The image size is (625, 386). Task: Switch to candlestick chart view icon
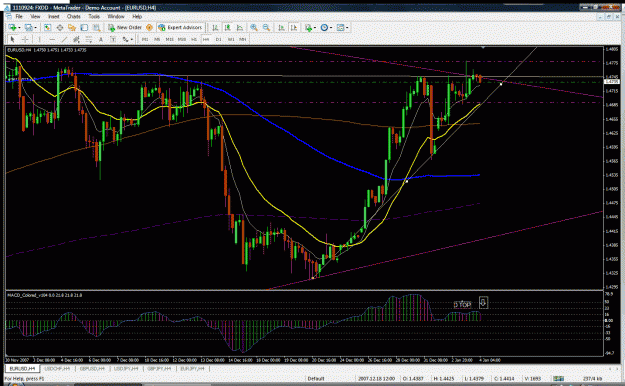(x=228, y=27)
